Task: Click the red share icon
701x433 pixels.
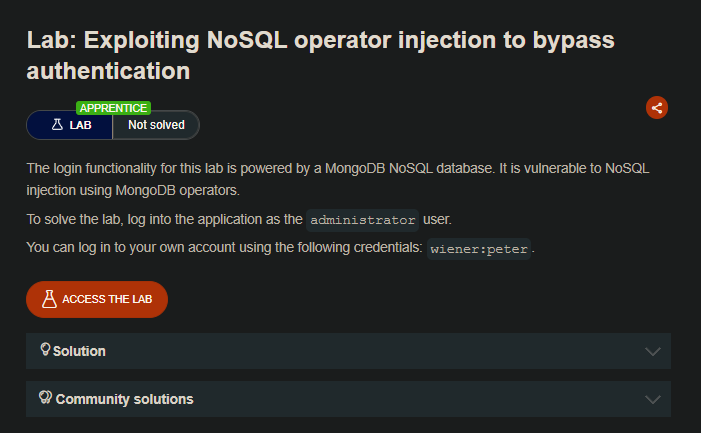Action: click(x=656, y=108)
